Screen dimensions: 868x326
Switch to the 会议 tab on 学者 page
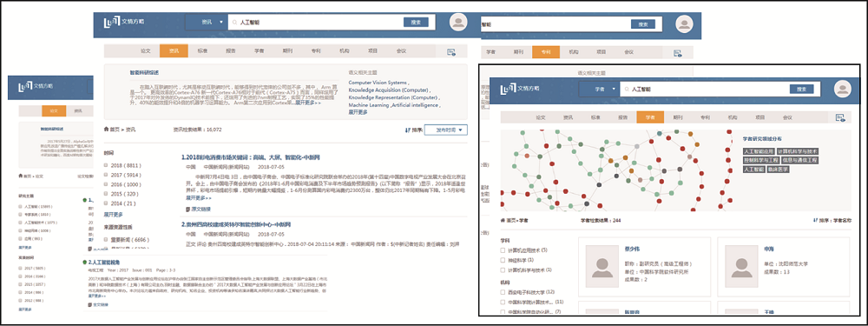tap(787, 117)
